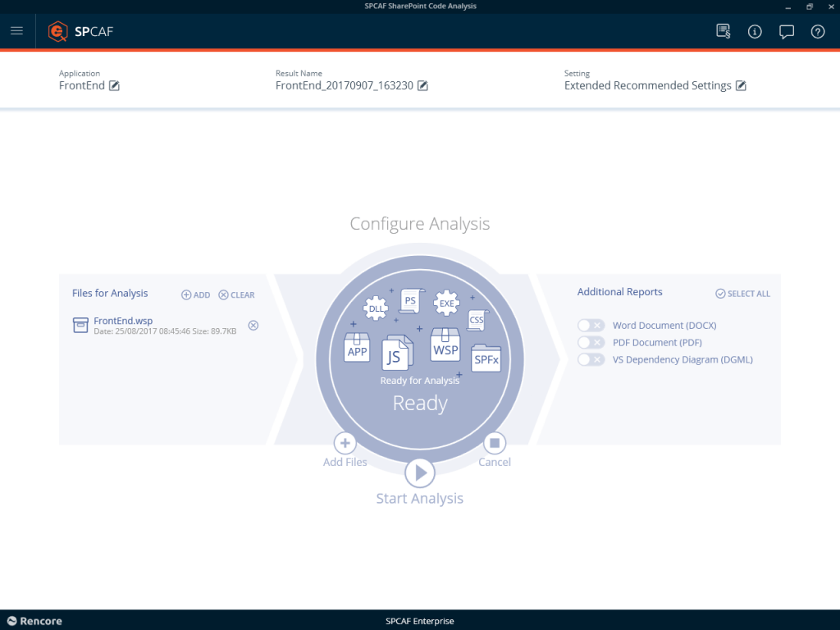Image resolution: width=840 pixels, height=630 pixels.
Task: Click the Additional Reports heading
Action: (x=620, y=292)
